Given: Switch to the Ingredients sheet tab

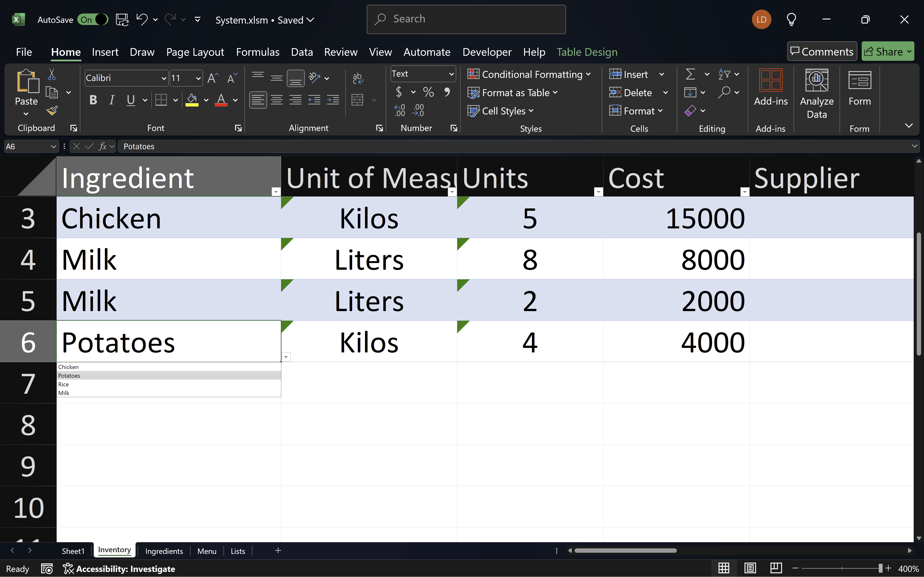Looking at the screenshot, I should (164, 551).
